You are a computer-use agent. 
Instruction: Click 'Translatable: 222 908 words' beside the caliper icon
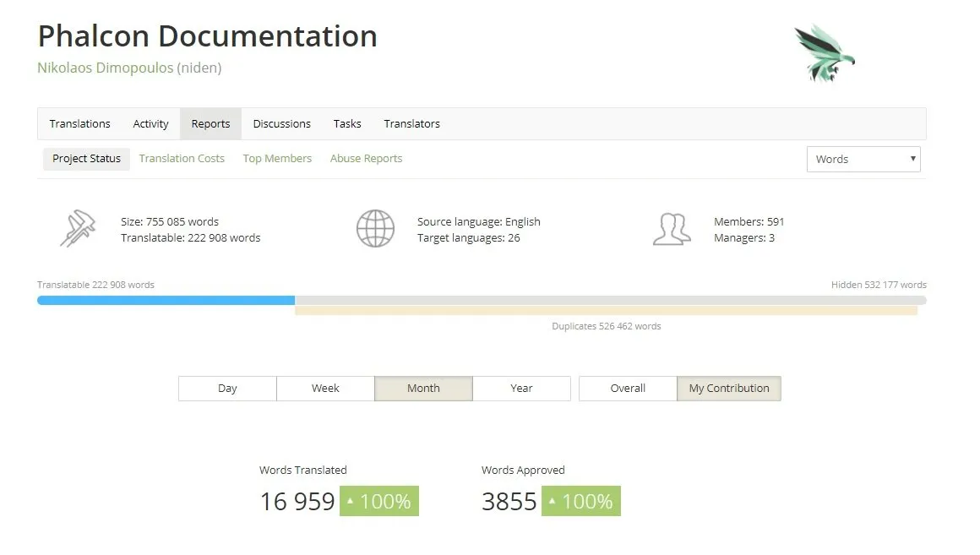pos(191,238)
